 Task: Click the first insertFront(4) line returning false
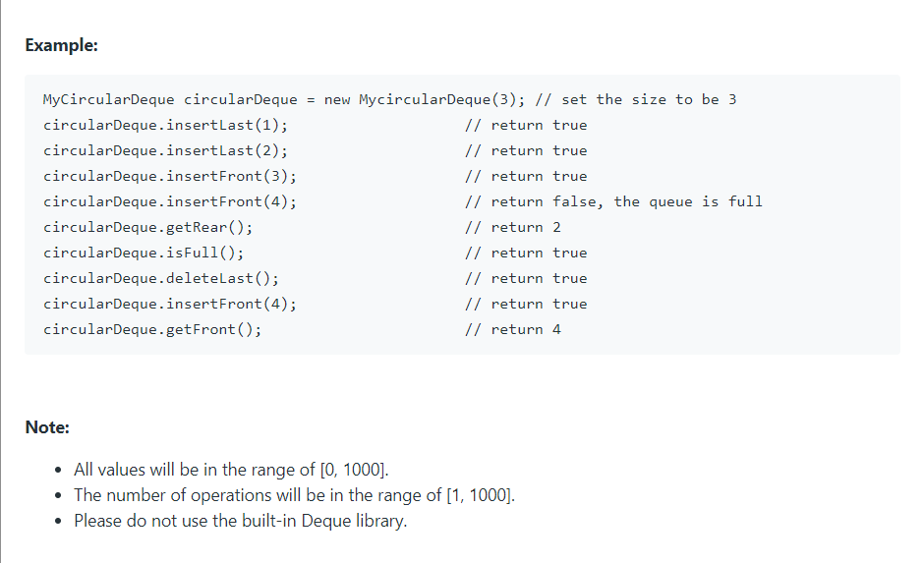(x=402, y=201)
